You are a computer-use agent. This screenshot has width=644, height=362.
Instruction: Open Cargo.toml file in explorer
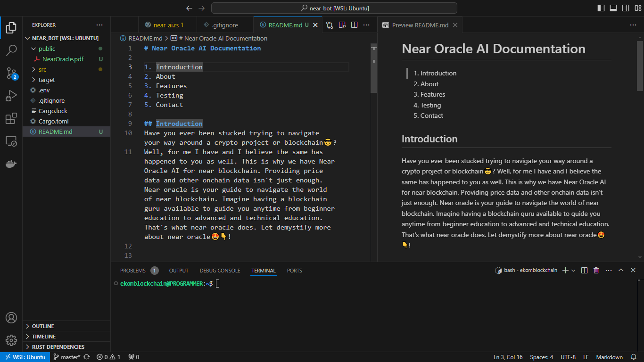[66, 121]
